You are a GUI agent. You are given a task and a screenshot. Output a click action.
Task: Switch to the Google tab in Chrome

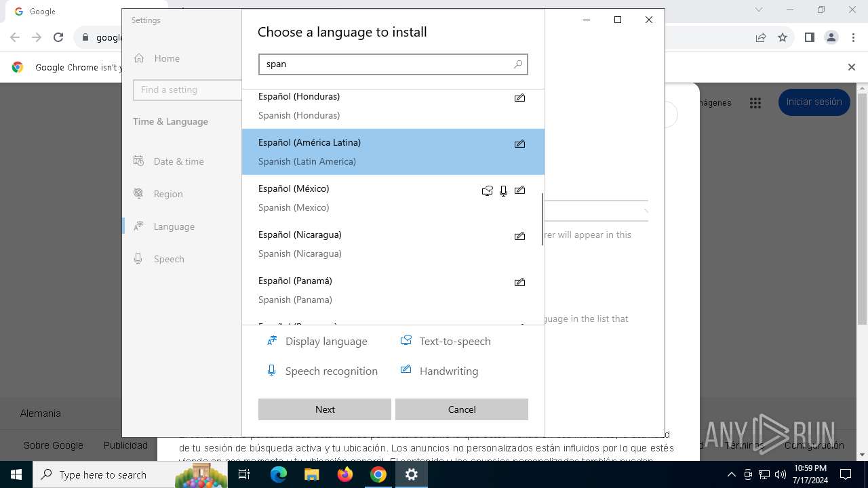coord(64,12)
